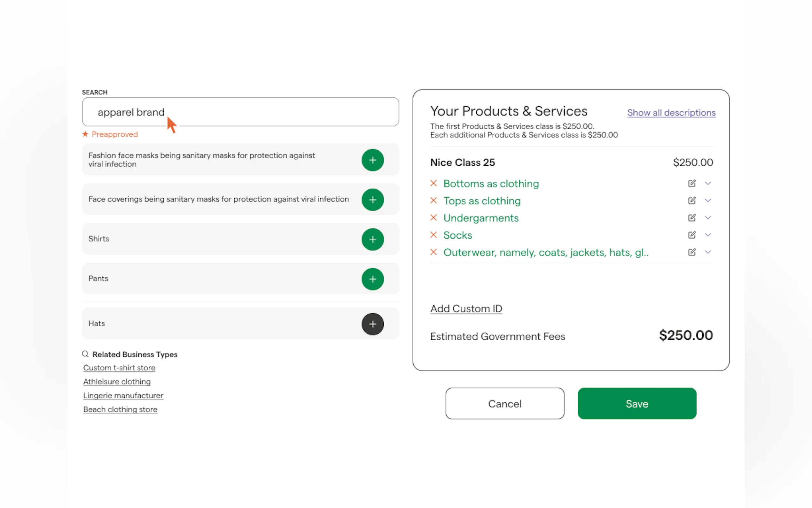
Task: Expand the Tops as clothing chevron
Action: (x=707, y=201)
